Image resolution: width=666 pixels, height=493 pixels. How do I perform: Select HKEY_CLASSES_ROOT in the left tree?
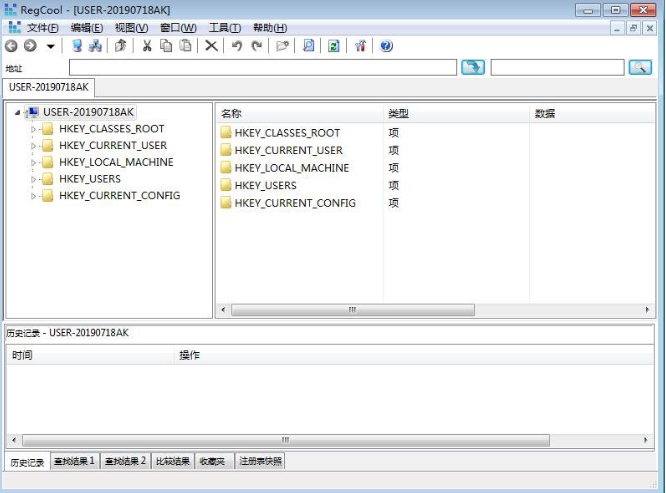tap(111, 129)
